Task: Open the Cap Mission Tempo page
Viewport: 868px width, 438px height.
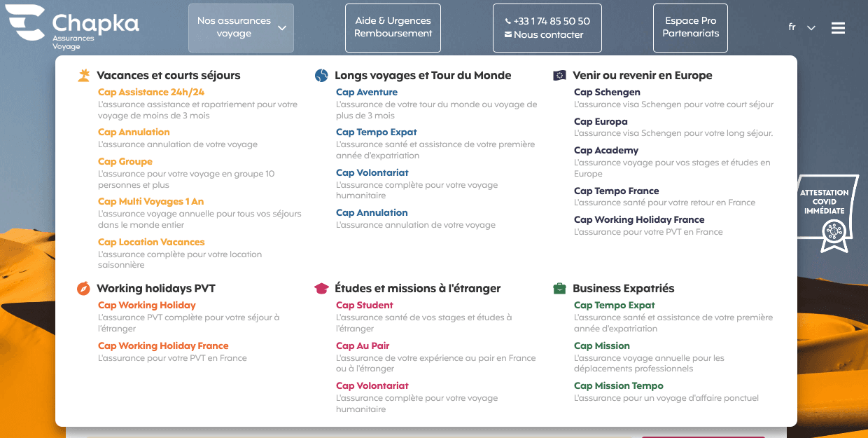Action: (618, 385)
